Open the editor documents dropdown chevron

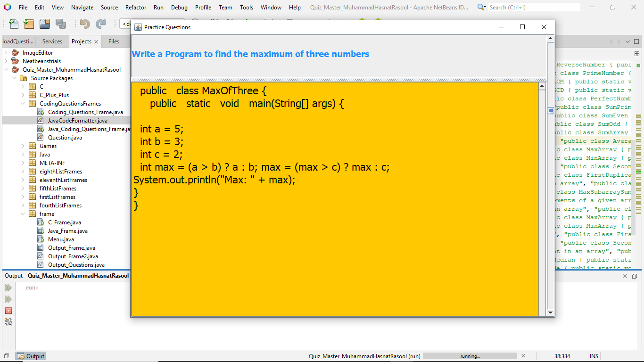point(627,41)
